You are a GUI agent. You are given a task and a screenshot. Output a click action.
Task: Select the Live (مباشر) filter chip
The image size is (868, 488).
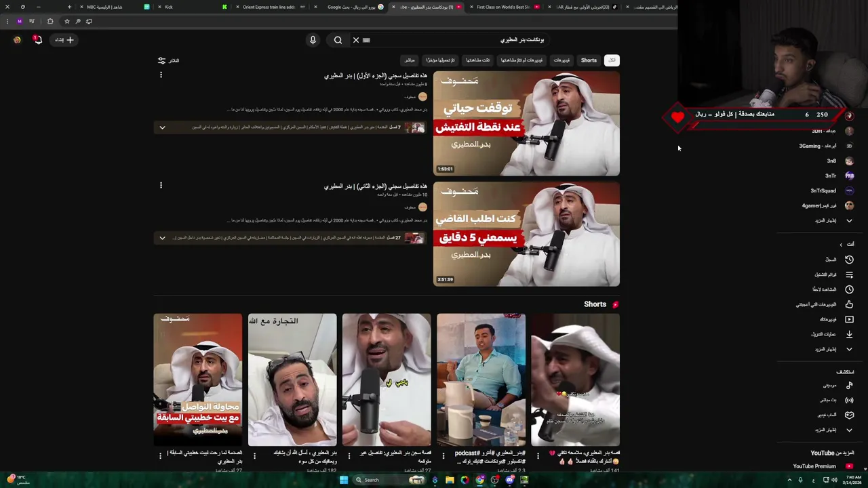[x=409, y=60]
